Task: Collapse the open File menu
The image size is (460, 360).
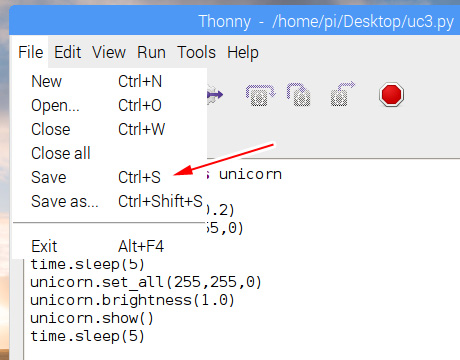Action: (31, 52)
